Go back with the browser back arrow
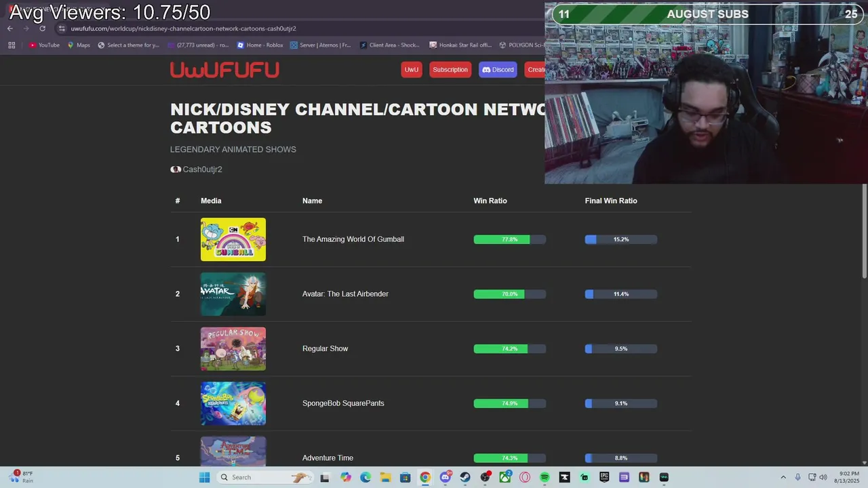Screen dimensions: 868x488 [10, 28]
